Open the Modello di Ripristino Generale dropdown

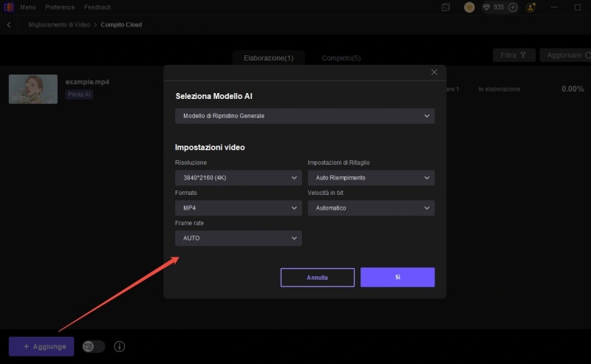click(304, 116)
